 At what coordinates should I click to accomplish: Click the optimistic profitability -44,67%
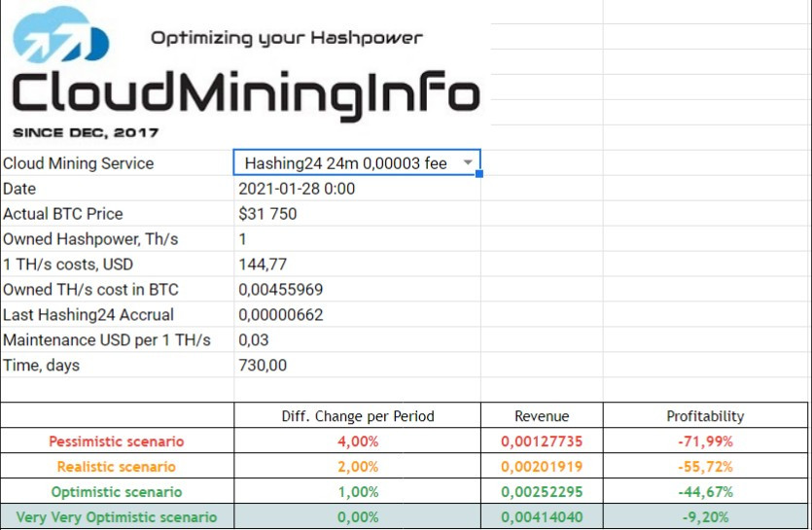[x=705, y=492]
